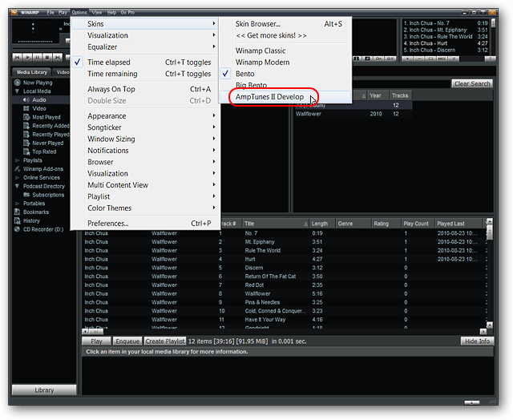Click the Recently Added icon
The image size is (513, 420).
[x=26, y=126]
